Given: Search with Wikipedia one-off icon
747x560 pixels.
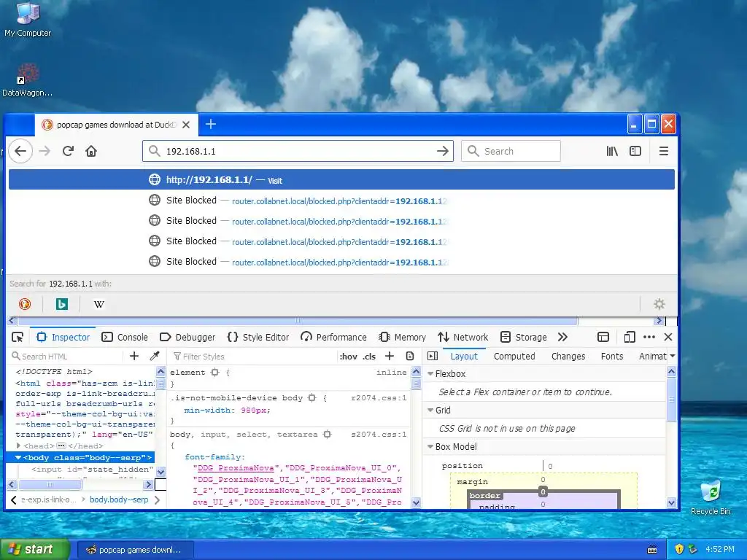Looking at the screenshot, I should click(x=98, y=304).
